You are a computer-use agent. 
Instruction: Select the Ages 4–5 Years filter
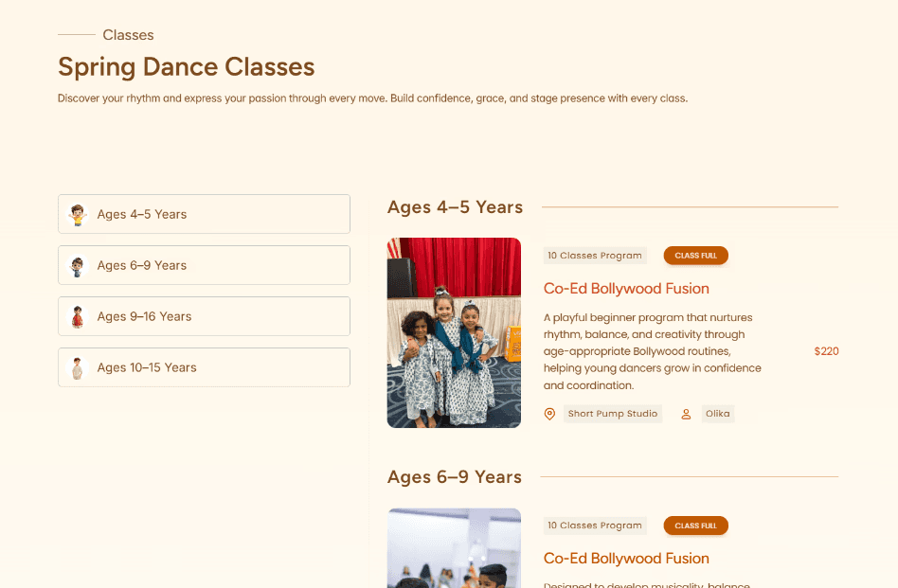[204, 214]
